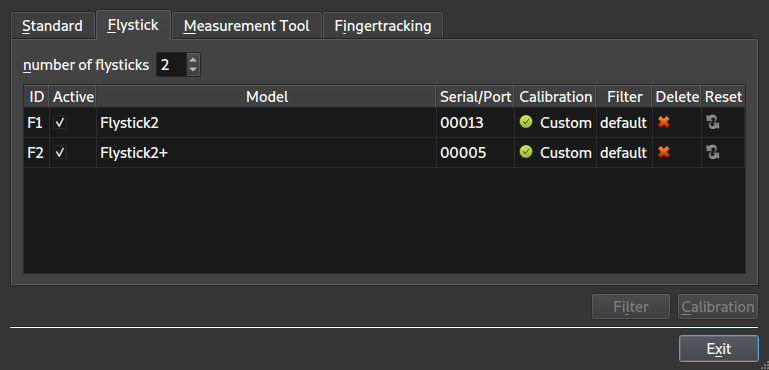Delete flystick F2 with the orange X
This screenshot has height=370, width=769.
click(664, 153)
